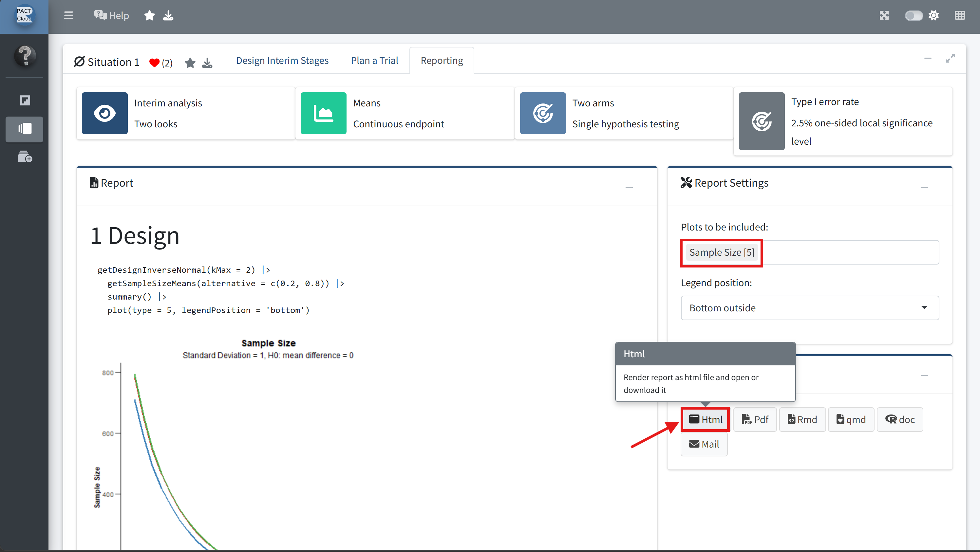Viewport: 980px width, 552px height.
Task: Click the 'Continuous endpoint' text
Action: (x=398, y=124)
